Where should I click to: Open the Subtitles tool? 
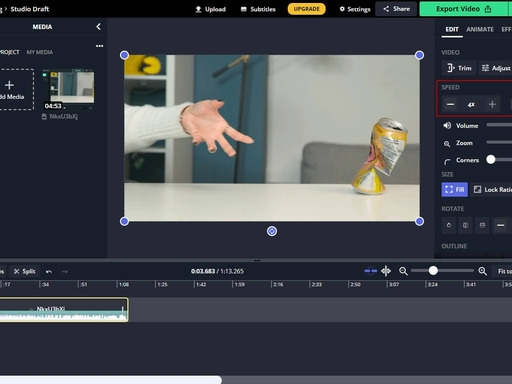(258, 9)
